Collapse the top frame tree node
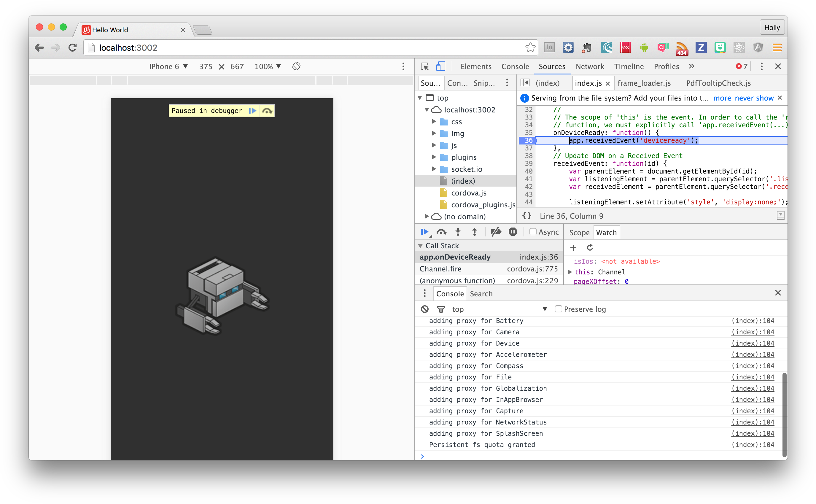 point(420,98)
